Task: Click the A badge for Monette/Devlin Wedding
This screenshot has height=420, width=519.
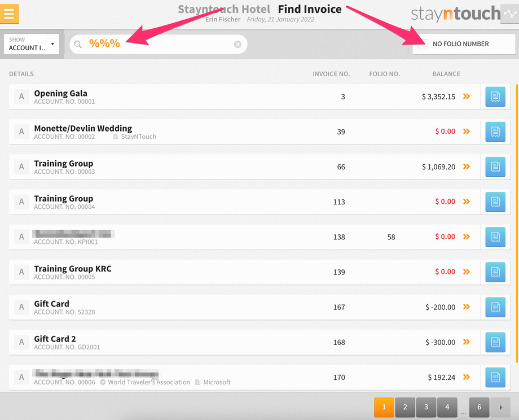Action: coord(21,132)
